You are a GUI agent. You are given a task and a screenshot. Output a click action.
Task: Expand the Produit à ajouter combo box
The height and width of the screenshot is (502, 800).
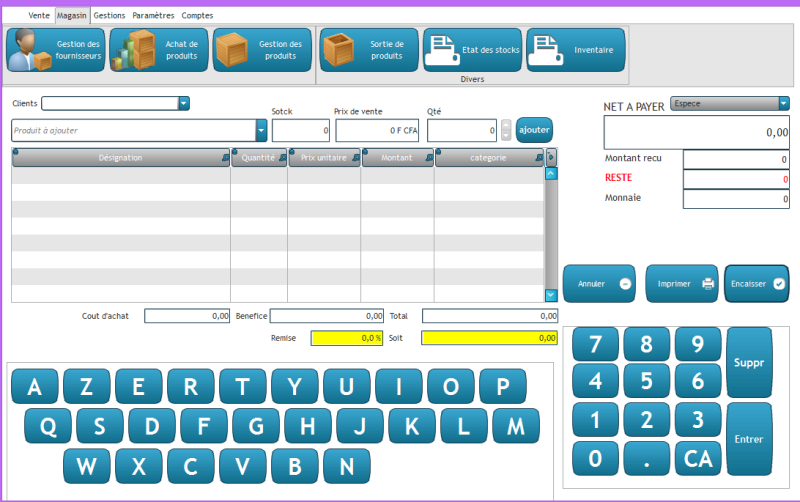[261, 130]
